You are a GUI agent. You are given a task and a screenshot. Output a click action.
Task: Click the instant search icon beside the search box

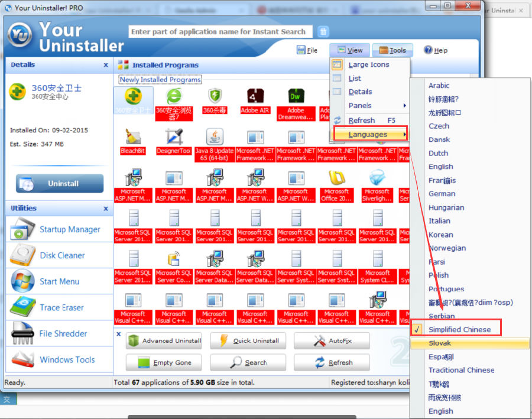point(323,31)
